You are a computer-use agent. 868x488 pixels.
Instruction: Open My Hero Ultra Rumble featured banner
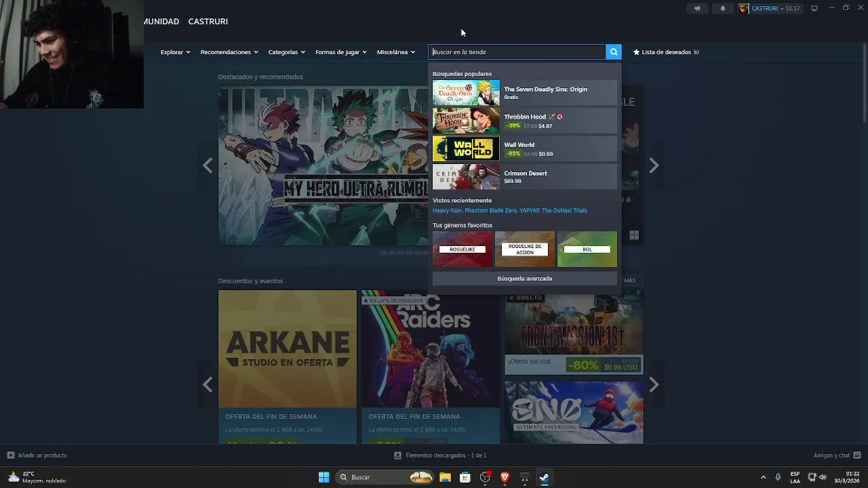323,165
